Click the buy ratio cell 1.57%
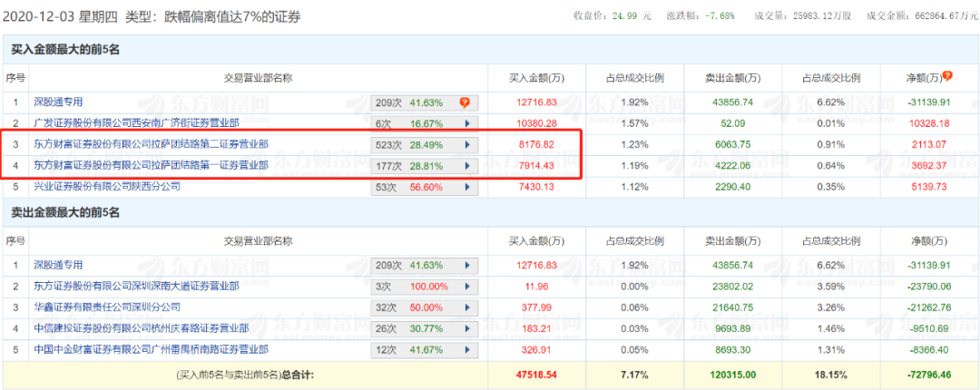Viewport: 980px width, 390px height. click(635, 123)
